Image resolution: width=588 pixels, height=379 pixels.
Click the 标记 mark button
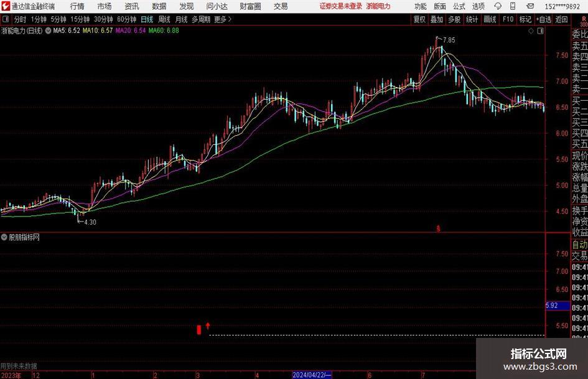525,19
